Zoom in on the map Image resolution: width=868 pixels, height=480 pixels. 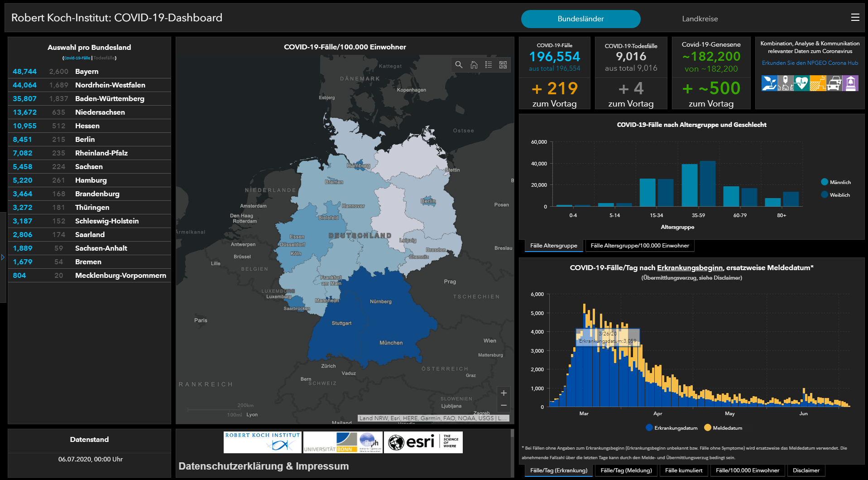(504, 393)
